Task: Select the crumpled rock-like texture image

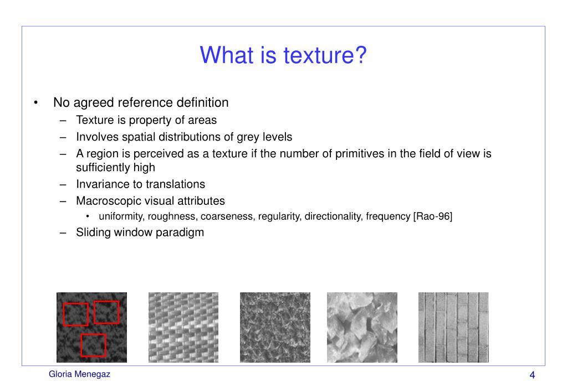Action: tap(362, 327)
